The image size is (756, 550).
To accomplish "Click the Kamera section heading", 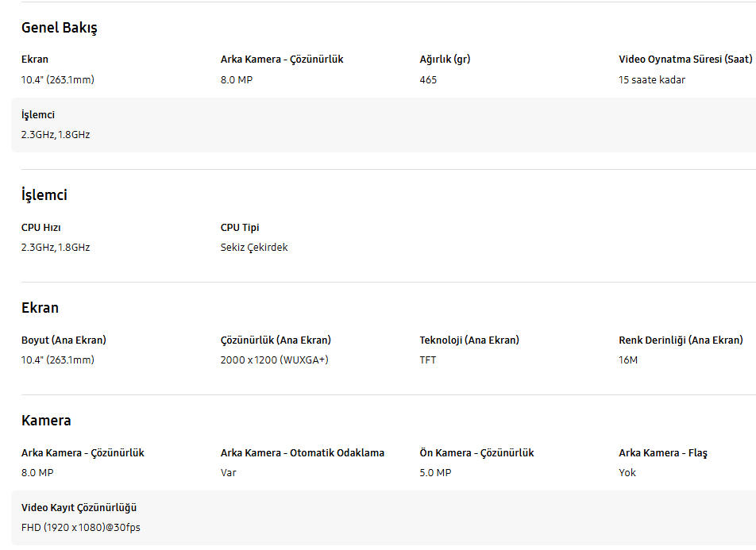I will pos(46,421).
